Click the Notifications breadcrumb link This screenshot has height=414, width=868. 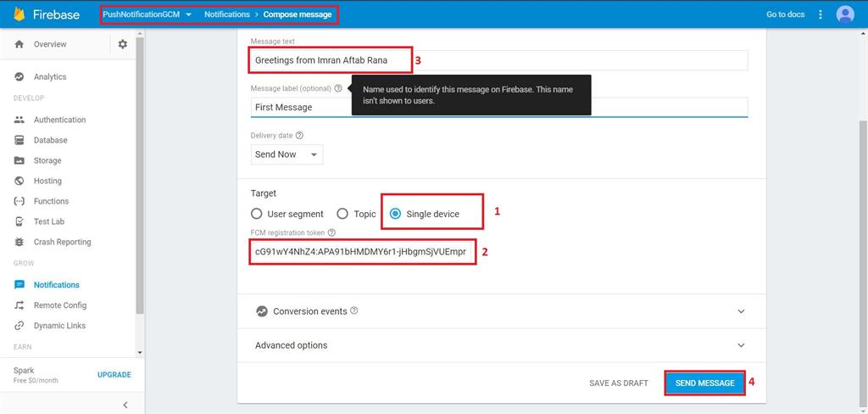[x=227, y=14]
